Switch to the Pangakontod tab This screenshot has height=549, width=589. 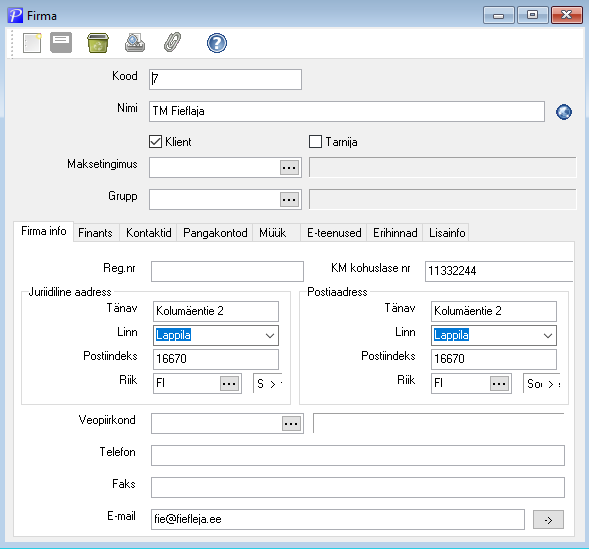pos(215,233)
